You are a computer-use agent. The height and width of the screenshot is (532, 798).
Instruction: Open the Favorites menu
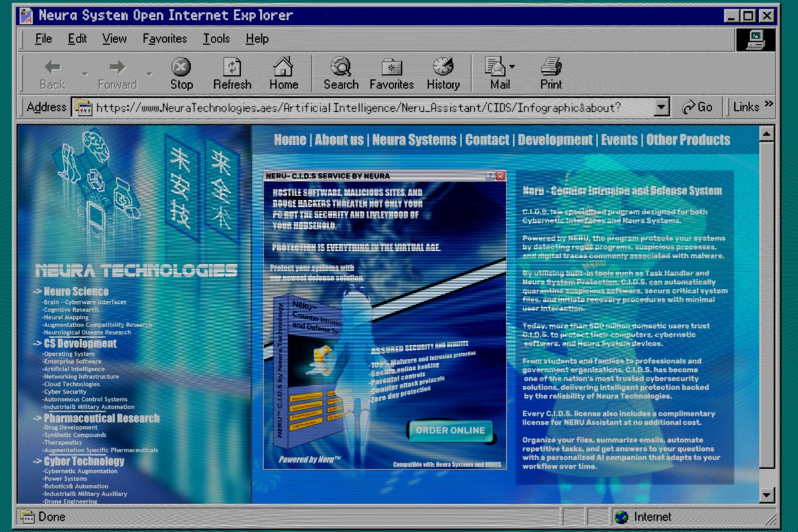[x=165, y=39]
